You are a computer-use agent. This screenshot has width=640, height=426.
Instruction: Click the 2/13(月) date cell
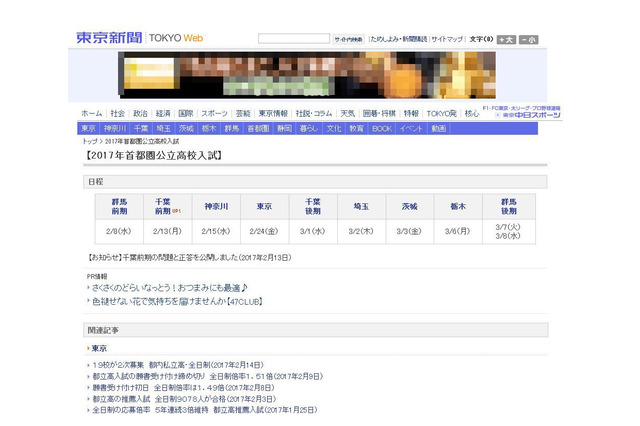(x=167, y=231)
